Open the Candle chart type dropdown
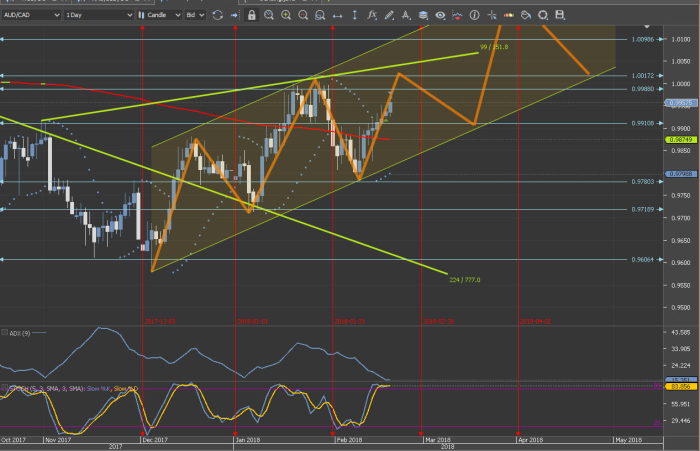 pos(159,15)
